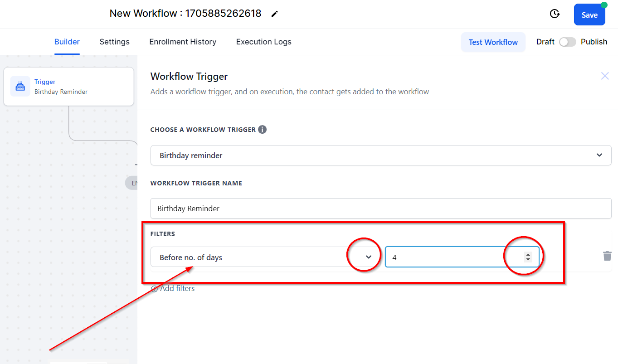Click the plus icon next to Add filters

click(154, 289)
